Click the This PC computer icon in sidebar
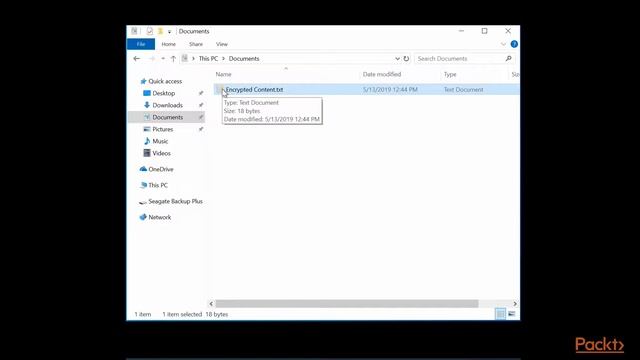 (143, 185)
